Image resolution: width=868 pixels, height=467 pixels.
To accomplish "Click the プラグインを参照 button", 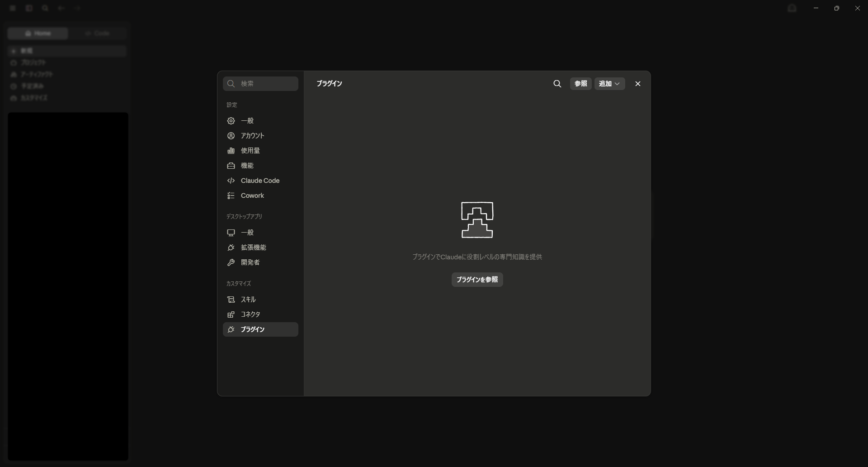I will click(x=477, y=280).
